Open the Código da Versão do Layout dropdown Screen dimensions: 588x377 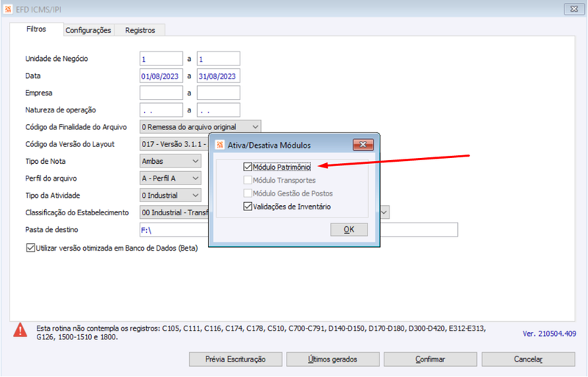tap(174, 144)
